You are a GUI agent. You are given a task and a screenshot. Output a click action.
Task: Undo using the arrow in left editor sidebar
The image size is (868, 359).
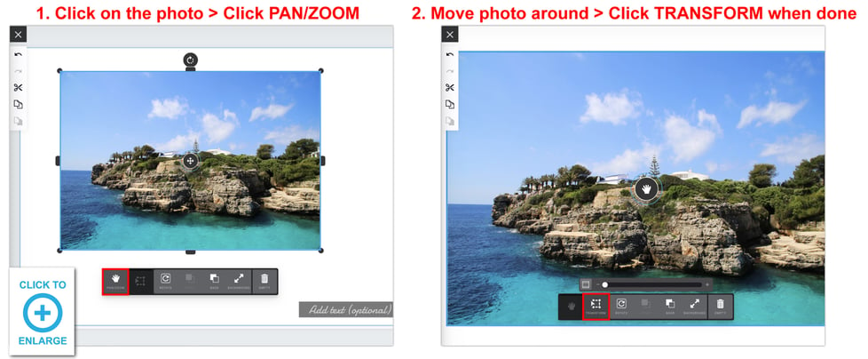pos(19,54)
